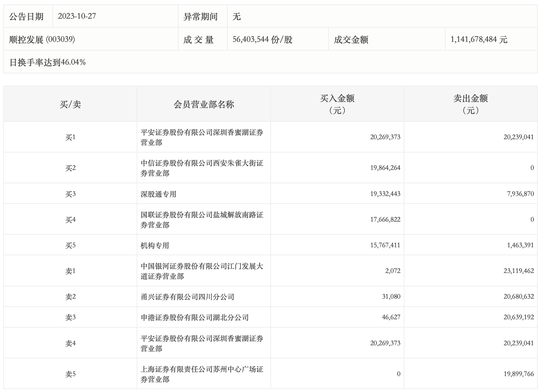Click the 深股通专用 row name

coord(158,194)
